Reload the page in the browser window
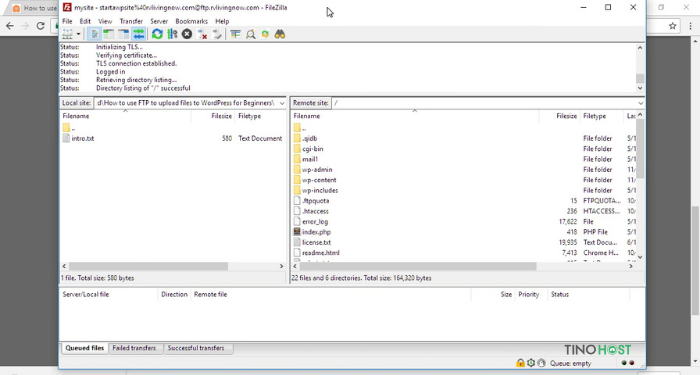This screenshot has width=700, height=375. pyautogui.click(x=40, y=26)
